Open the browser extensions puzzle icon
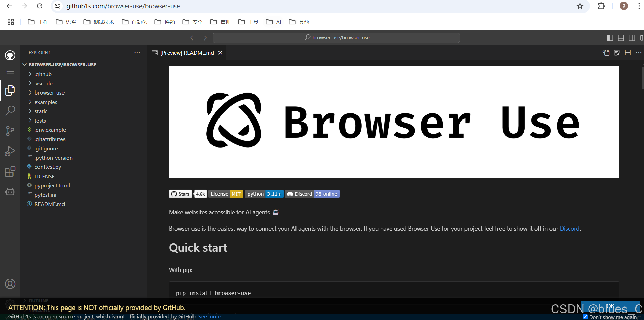This screenshot has width=644, height=320. point(601,6)
